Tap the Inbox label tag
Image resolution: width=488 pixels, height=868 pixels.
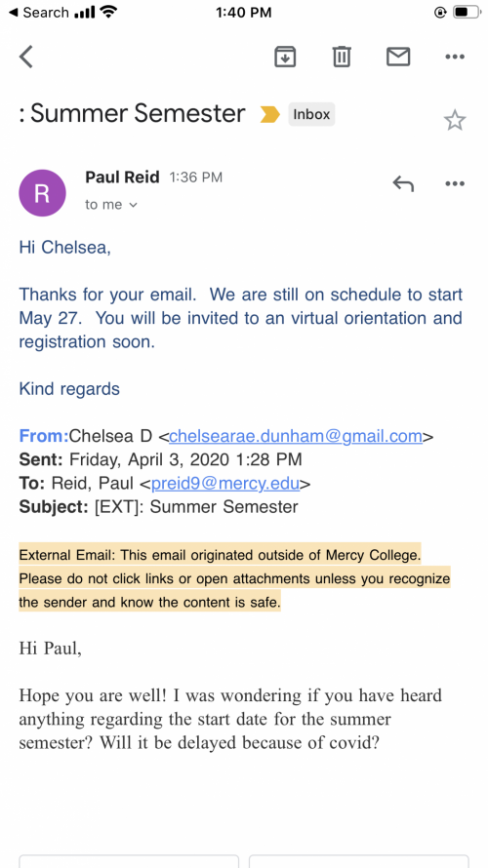tap(311, 114)
